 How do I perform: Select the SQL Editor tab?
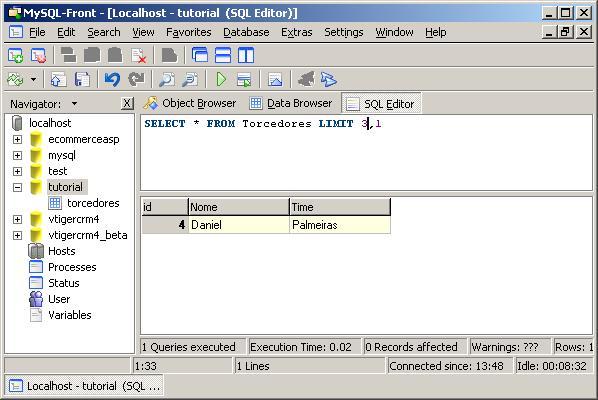(x=381, y=104)
